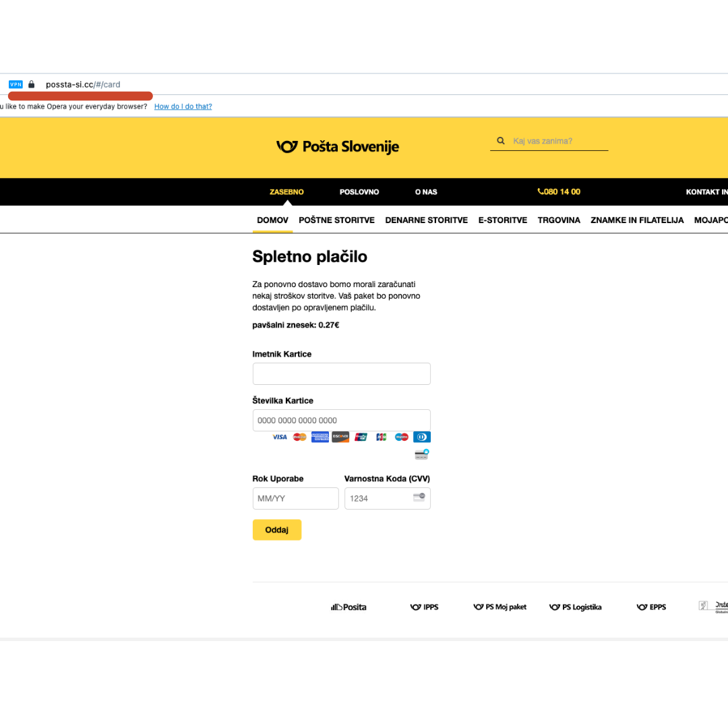The width and height of the screenshot is (728, 728).
Task: Click the Diners Club card logo
Action: click(x=421, y=437)
